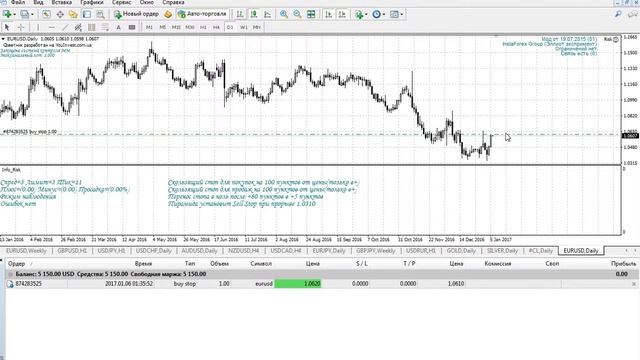Switch timeframe to MN
The height and width of the screenshot is (360, 640).
tap(257, 27)
